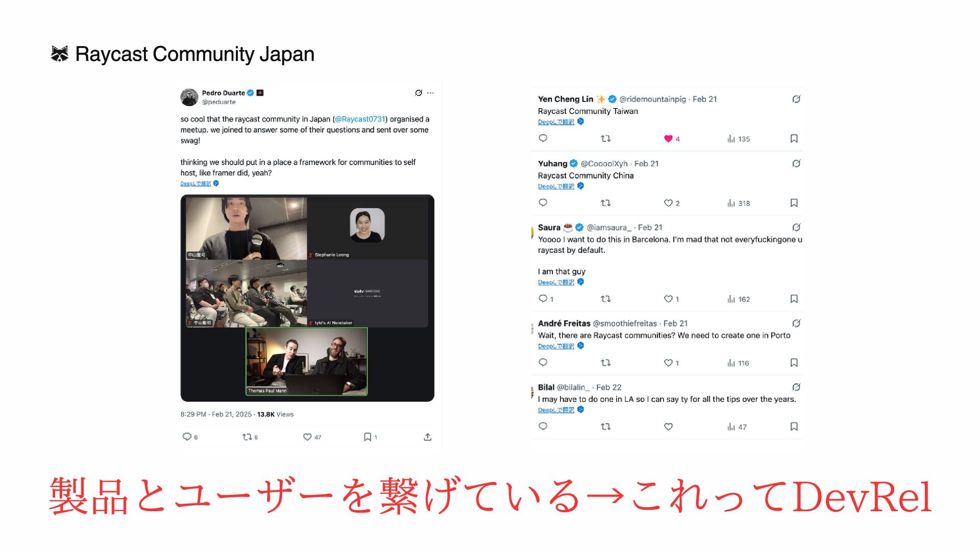Share Pedro Duarte's tweet
980x551 pixels.
tap(428, 437)
